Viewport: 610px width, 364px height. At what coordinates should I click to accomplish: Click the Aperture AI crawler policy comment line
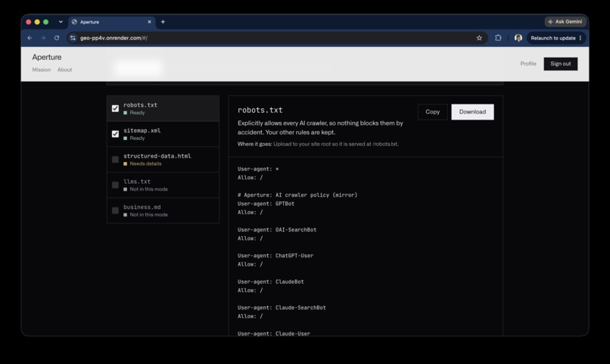297,195
